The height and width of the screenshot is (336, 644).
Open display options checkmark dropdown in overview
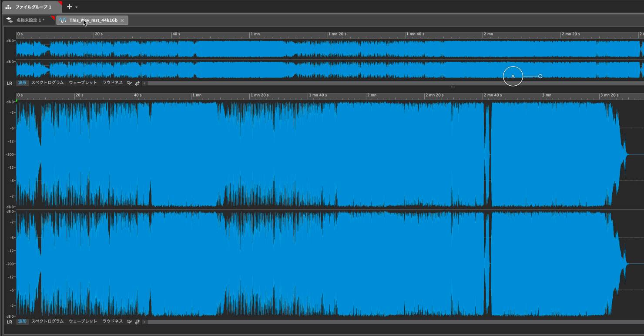(129, 83)
